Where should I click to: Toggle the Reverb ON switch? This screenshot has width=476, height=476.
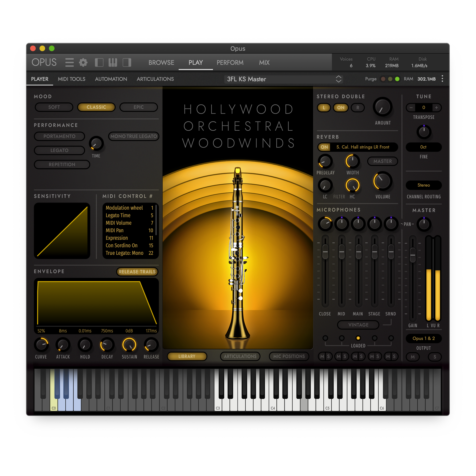(x=324, y=147)
